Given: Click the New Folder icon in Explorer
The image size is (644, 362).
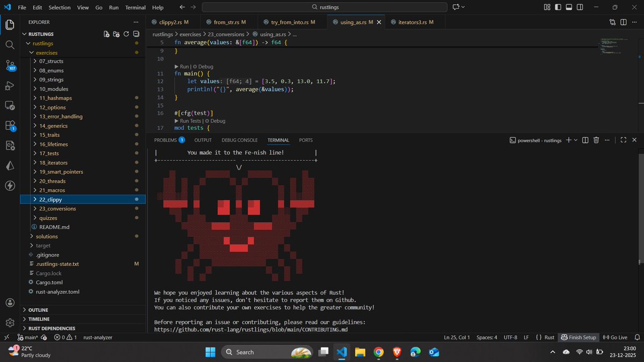Looking at the screenshot, I should (116, 34).
